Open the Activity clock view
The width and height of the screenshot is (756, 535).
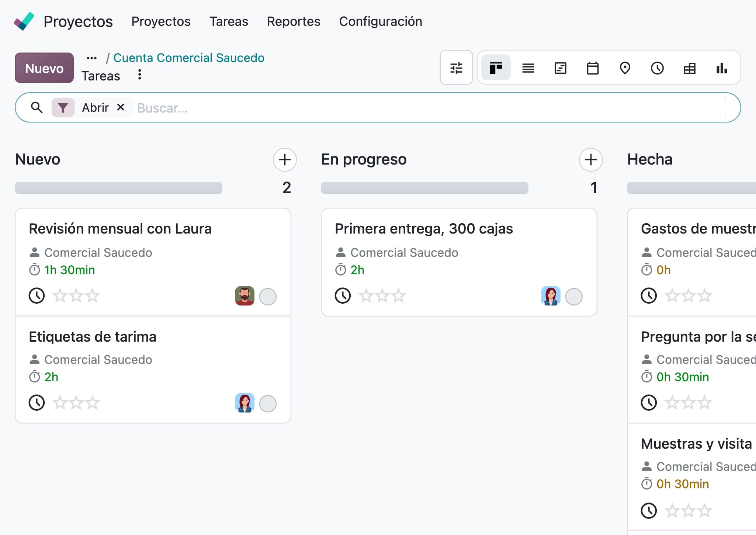pos(657,68)
